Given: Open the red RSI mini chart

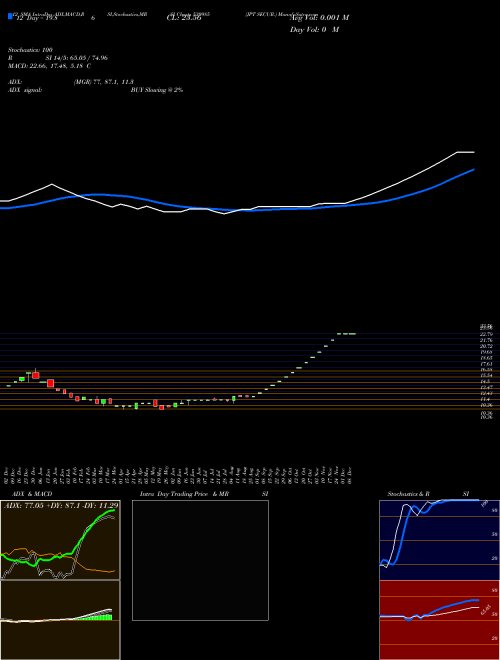Looking at the screenshot, I should coord(439,620).
